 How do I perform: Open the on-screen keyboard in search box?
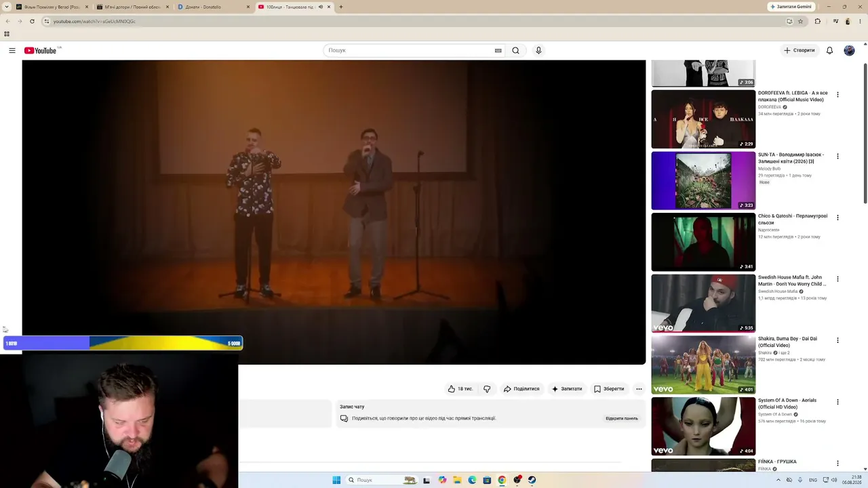tap(498, 50)
